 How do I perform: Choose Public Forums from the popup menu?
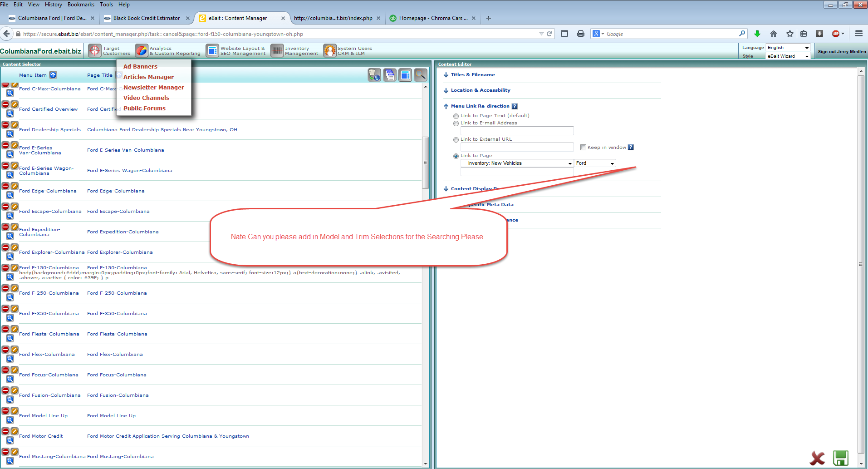[x=144, y=108]
